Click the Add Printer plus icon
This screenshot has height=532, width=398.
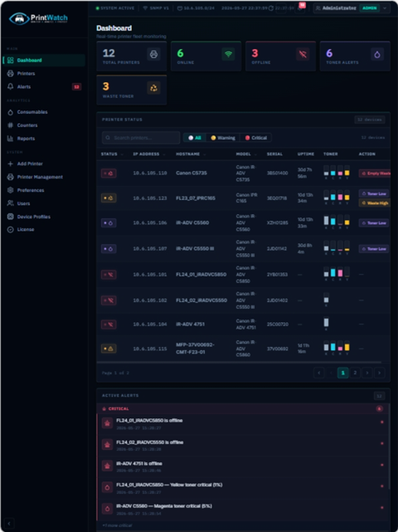[11, 164]
